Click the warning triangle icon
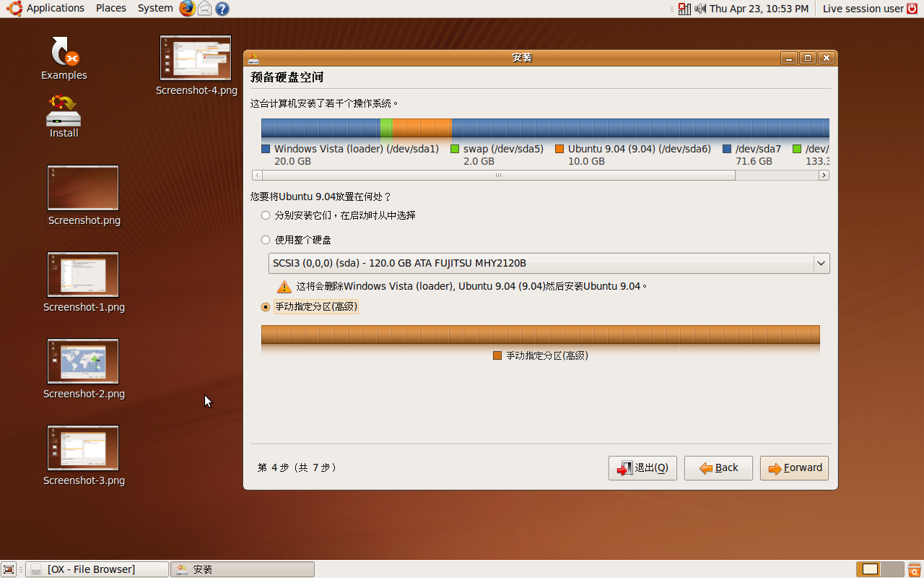924x578 pixels. coord(284,286)
